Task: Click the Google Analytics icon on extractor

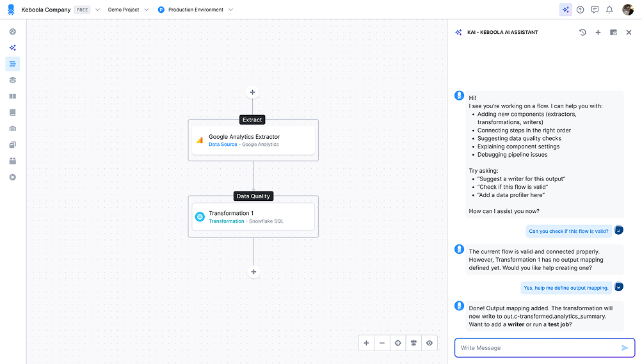Action: (200, 140)
